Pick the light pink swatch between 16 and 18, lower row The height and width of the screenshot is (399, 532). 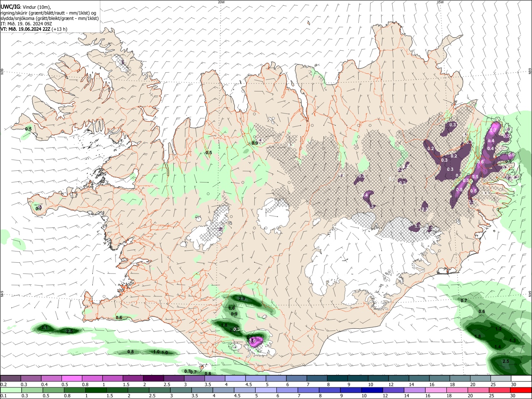(436, 390)
